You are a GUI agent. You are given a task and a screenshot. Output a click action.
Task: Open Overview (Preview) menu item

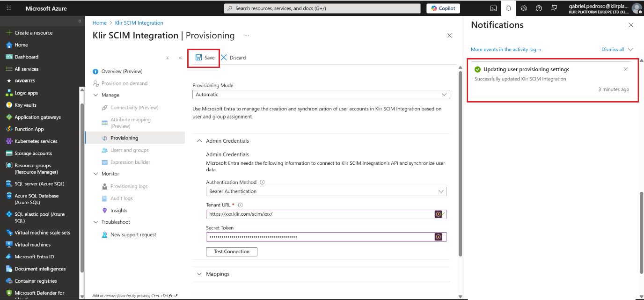(122, 71)
